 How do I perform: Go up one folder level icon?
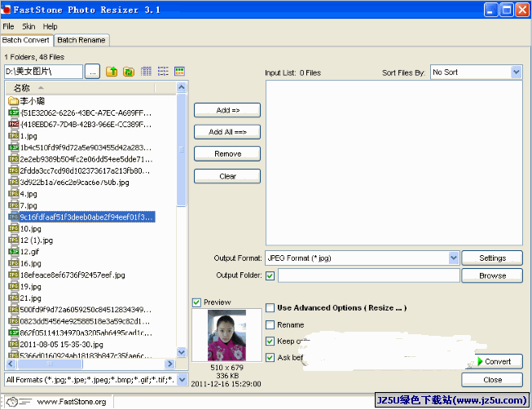pos(112,72)
